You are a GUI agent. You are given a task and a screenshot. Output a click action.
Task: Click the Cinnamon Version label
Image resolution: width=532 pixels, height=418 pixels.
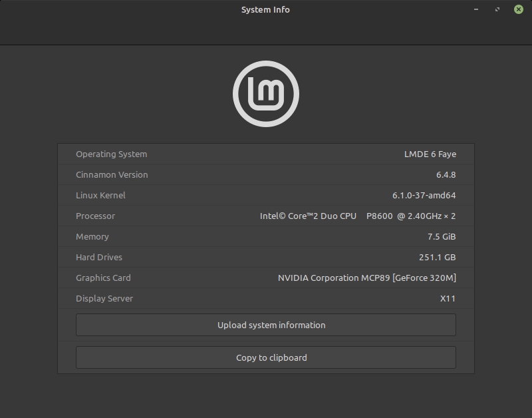112,175
